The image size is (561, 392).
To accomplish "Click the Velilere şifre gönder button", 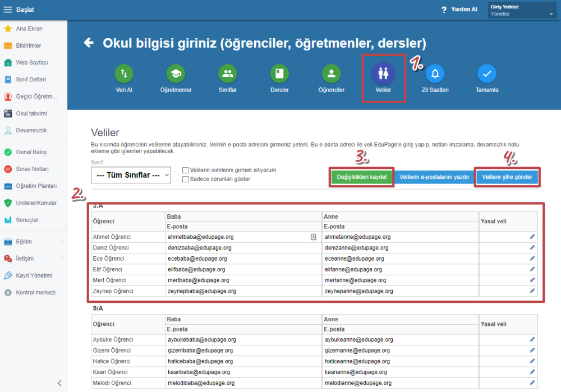I will tap(507, 177).
